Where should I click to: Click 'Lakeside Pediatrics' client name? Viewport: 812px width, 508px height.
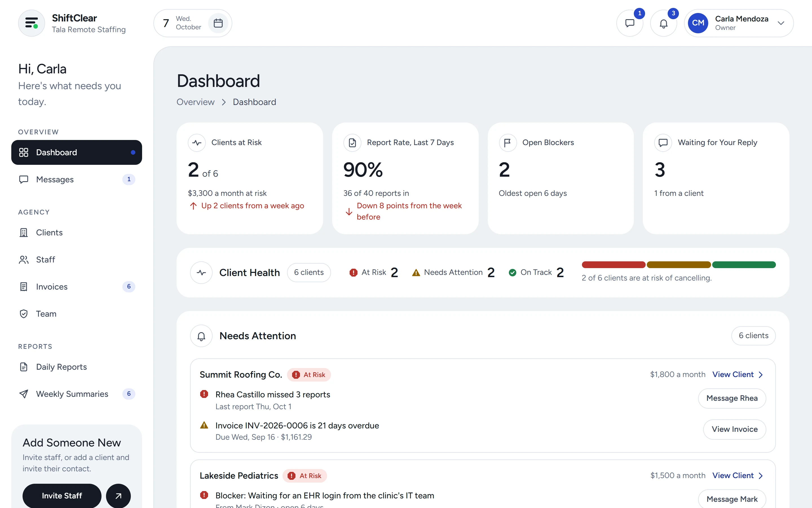coord(239,476)
